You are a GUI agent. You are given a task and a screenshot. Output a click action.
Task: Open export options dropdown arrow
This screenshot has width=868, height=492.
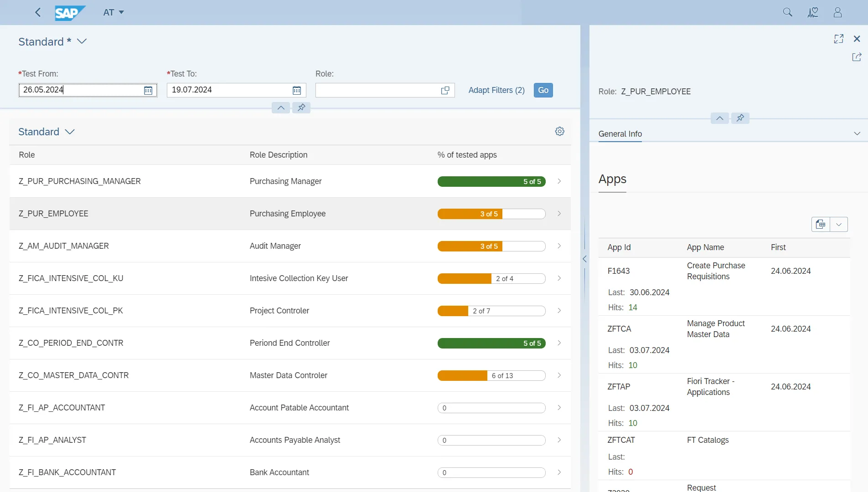(839, 224)
